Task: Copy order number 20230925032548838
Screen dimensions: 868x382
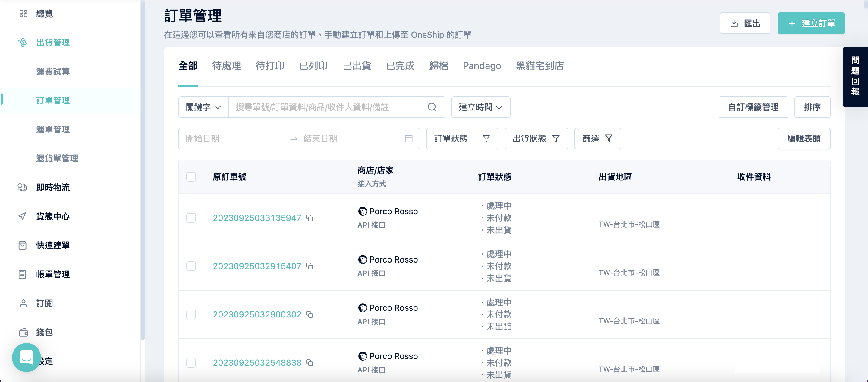Action: pos(310,363)
